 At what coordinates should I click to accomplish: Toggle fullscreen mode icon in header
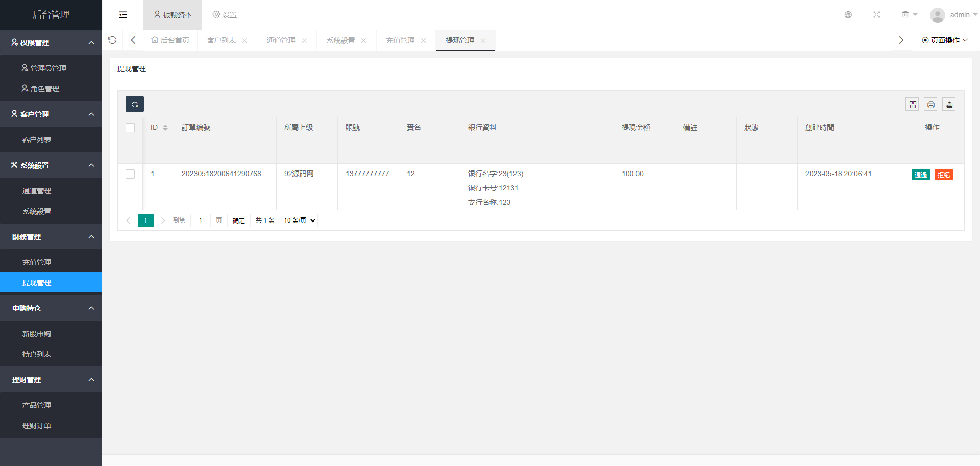(x=876, y=15)
